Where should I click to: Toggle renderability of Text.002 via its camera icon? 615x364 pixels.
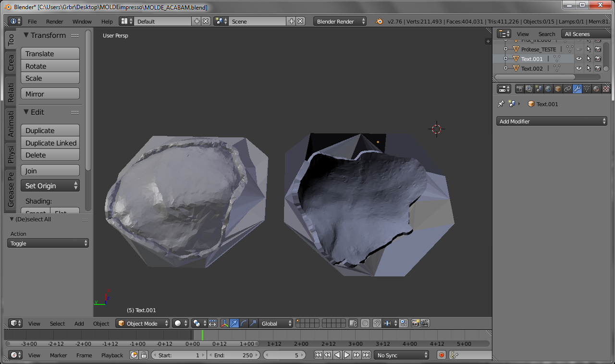pos(598,68)
